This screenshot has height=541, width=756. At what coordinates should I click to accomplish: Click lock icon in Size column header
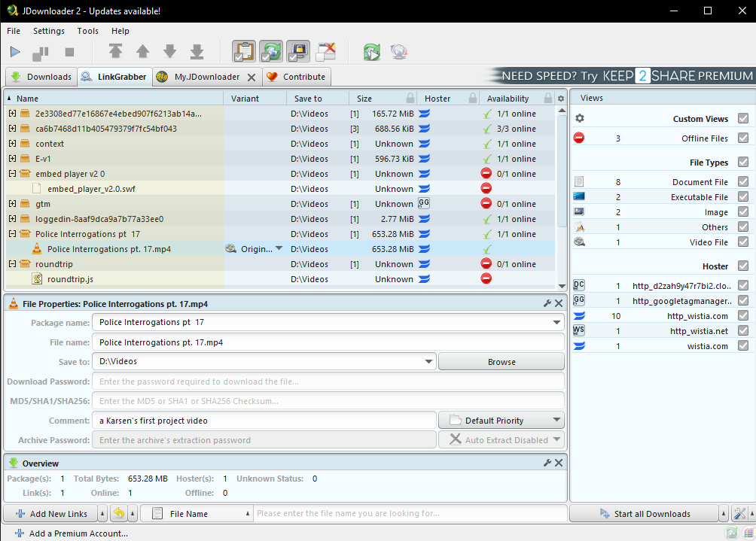[410, 99]
